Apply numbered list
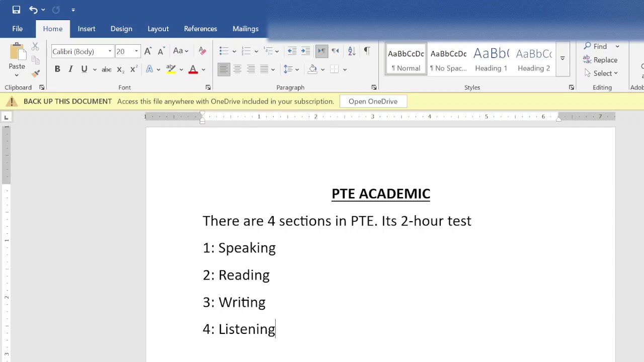 (246, 51)
